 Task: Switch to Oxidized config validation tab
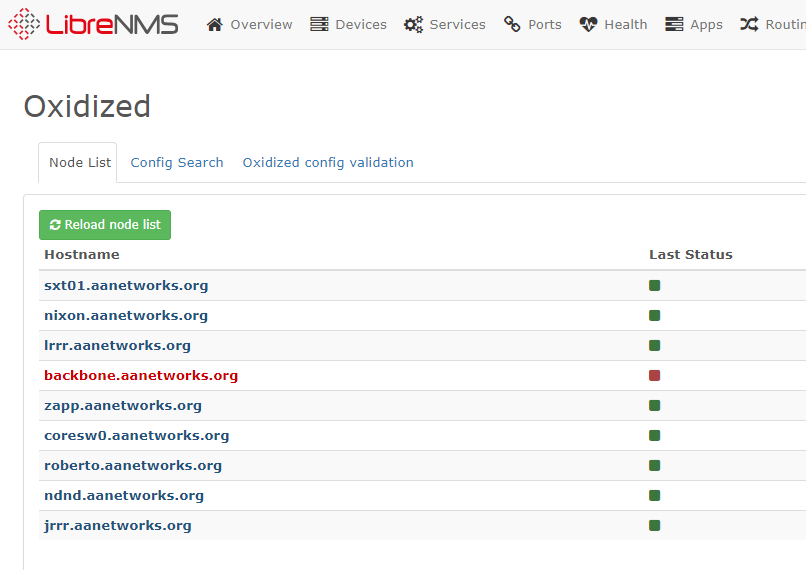pos(328,162)
